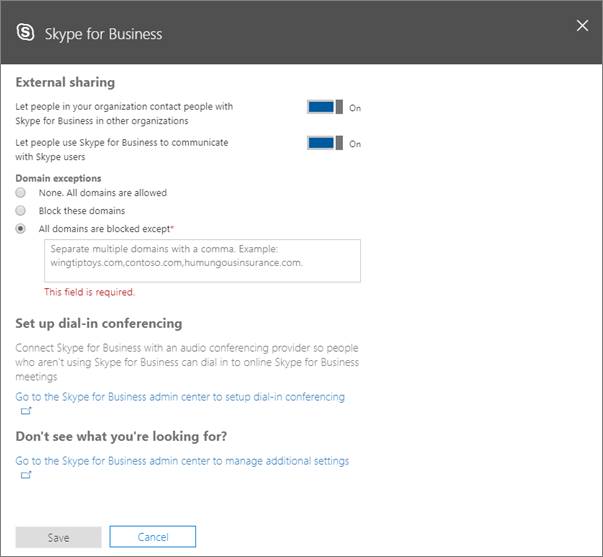Click the allowed domains text box
The image size is (603, 557).
click(202, 260)
